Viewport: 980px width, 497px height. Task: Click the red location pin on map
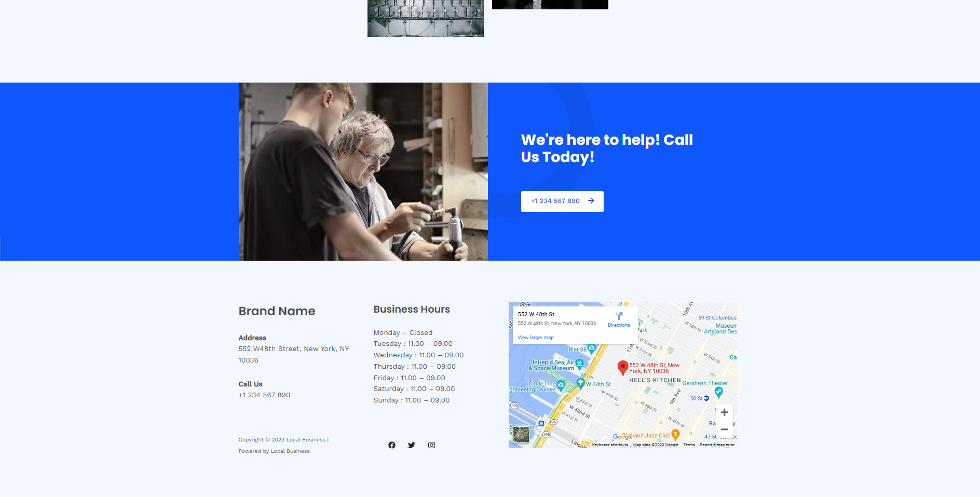tap(623, 368)
